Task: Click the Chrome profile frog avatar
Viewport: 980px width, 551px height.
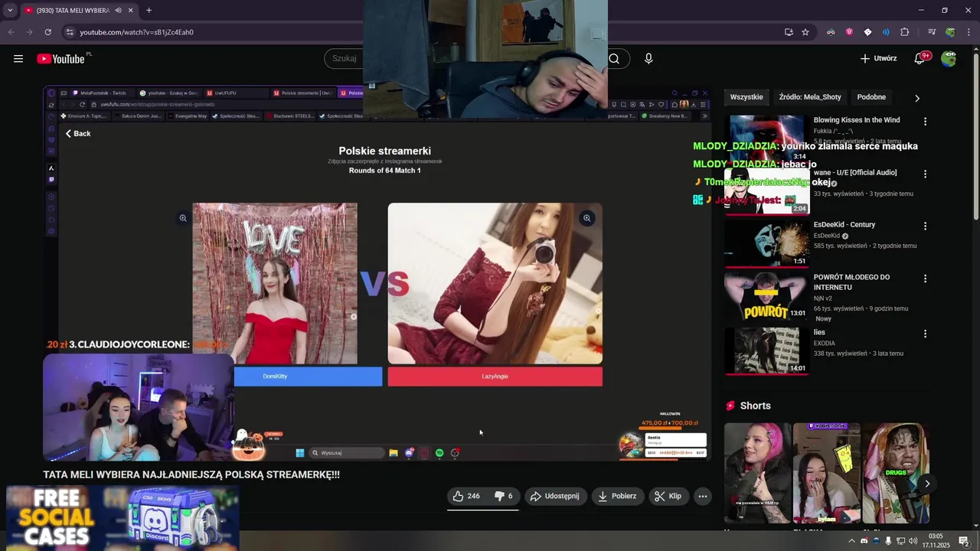Action: (950, 32)
